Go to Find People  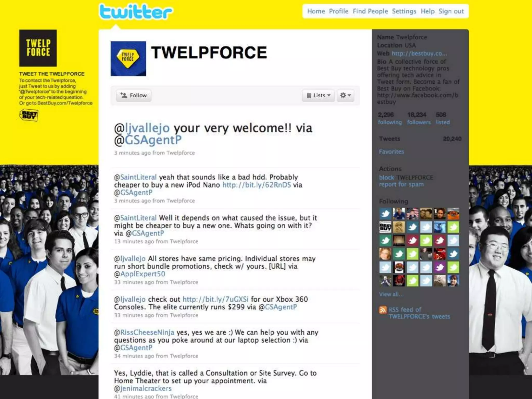370,11
